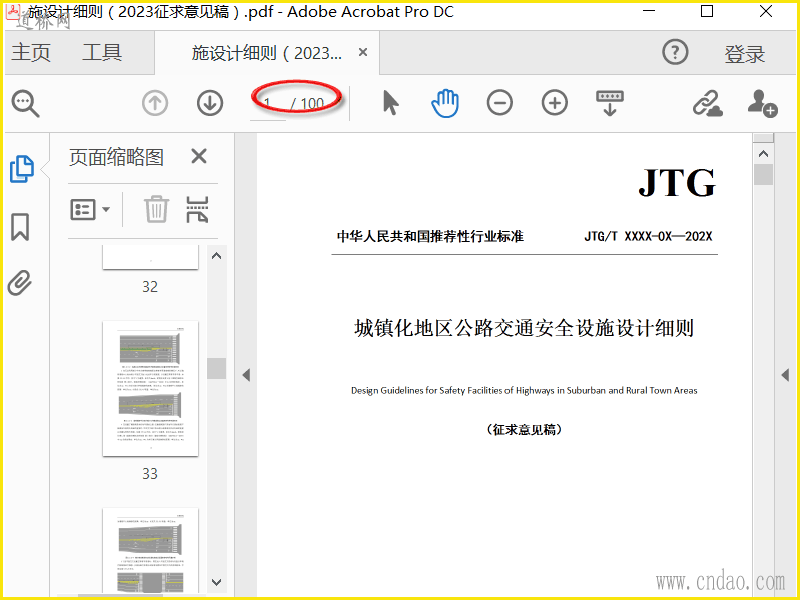Viewport: 800px width, 600px height.
Task: Switch to the 主页 tab
Action: [31, 53]
